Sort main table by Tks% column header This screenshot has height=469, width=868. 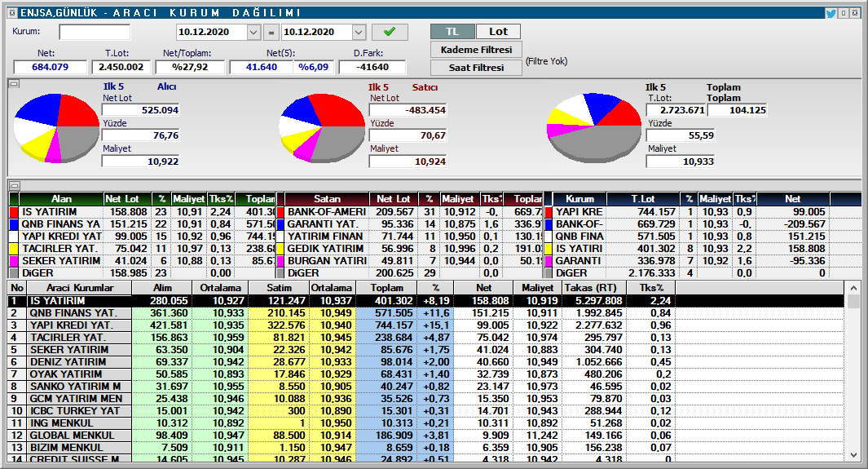(x=651, y=288)
